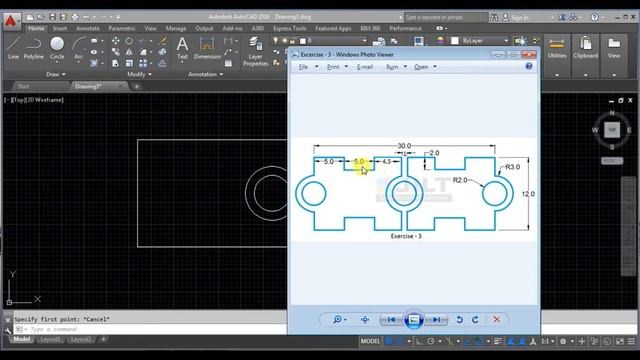This screenshot has height=360, width=640.
Task: Toggle grid display in status bar
Action: click(389, 341)
